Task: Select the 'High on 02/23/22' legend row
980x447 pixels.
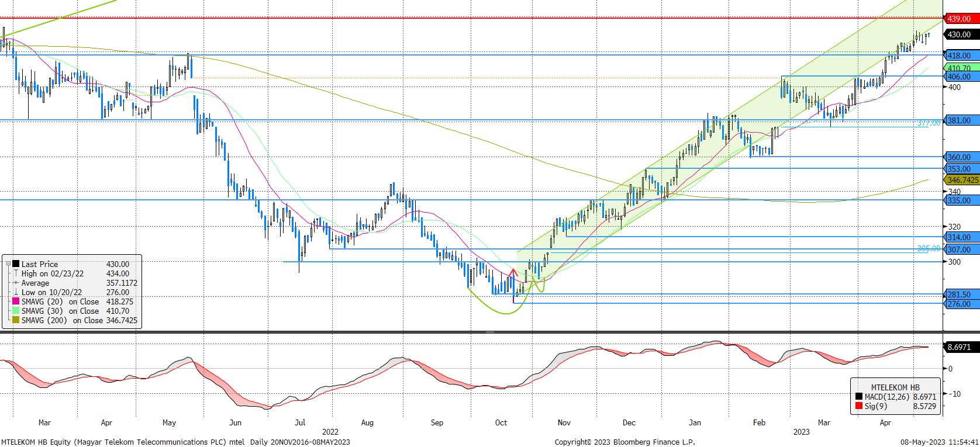Action: [75, 273]
